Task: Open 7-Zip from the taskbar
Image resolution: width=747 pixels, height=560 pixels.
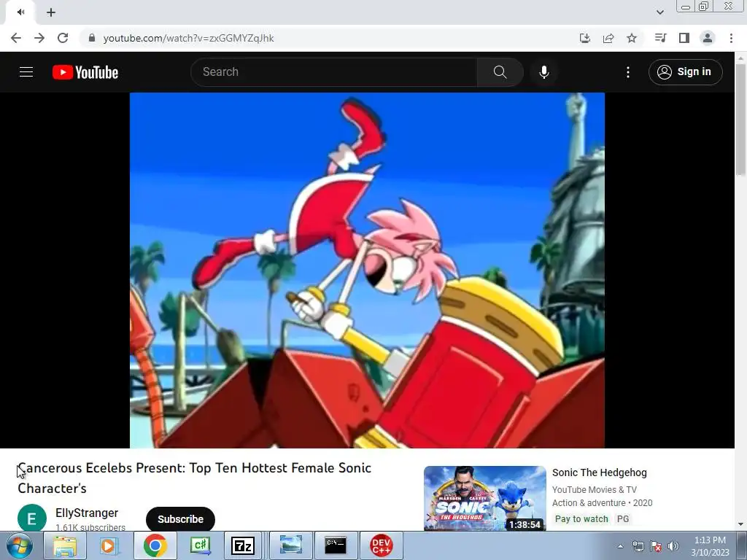Action: [242, 545]
